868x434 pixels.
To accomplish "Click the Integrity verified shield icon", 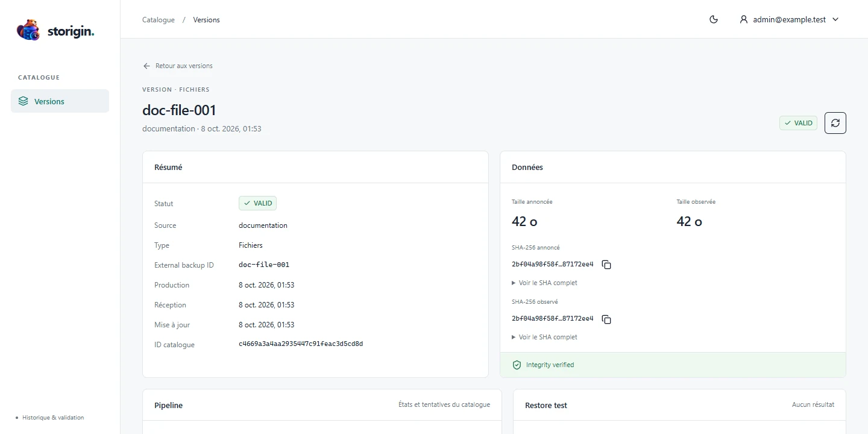I will click(x=517, y=365).
